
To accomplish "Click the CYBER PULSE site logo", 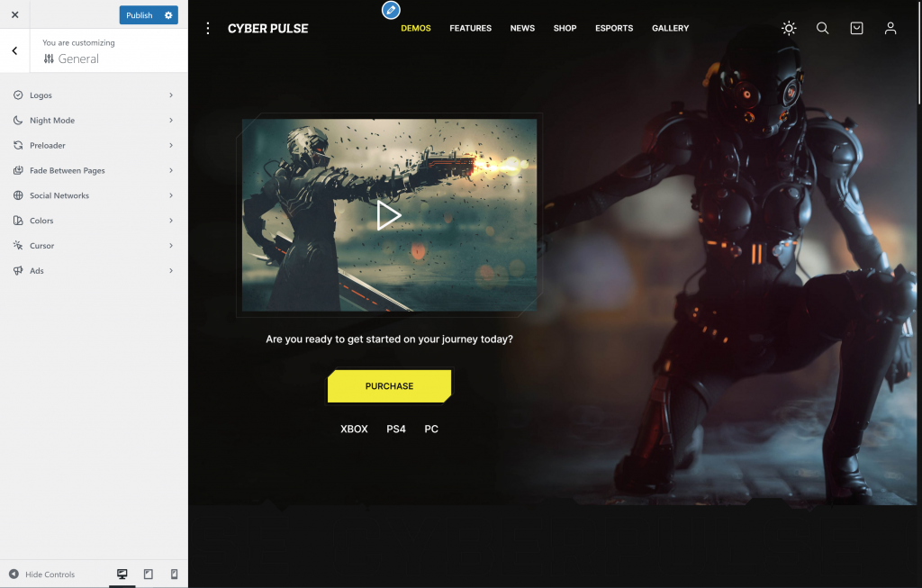I will pyautogui.click(x=268, y=28).
